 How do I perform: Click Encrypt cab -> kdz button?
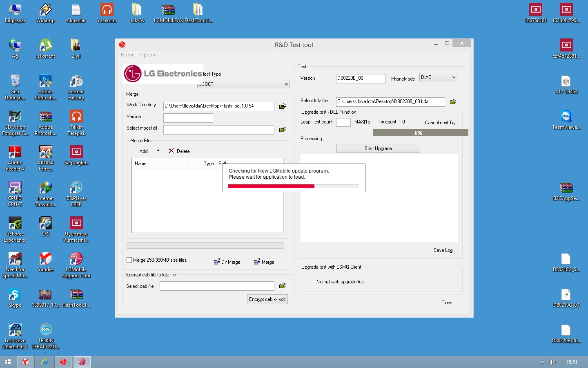[x=267, y=299]
